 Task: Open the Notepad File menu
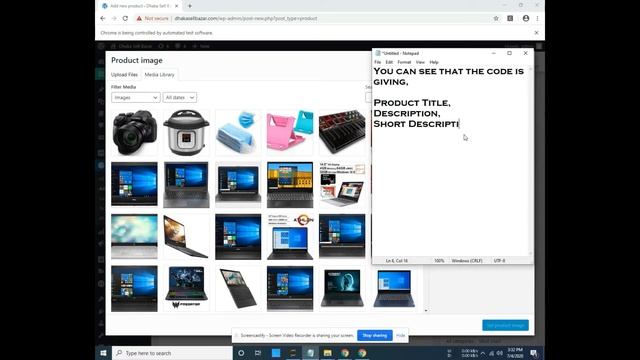[x=378, y=62]
